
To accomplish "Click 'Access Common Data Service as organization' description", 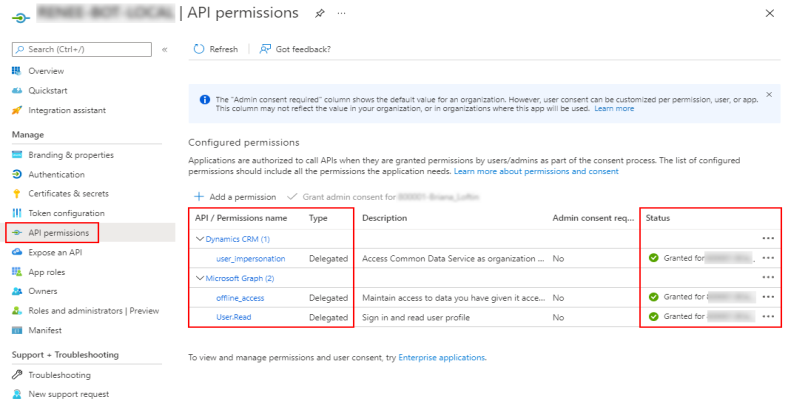I will (453, 259).
